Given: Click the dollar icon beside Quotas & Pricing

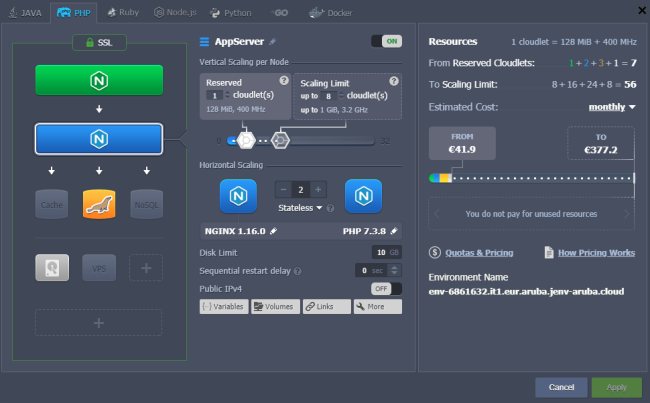Looking at the screenshot, I should click(435, 252).
